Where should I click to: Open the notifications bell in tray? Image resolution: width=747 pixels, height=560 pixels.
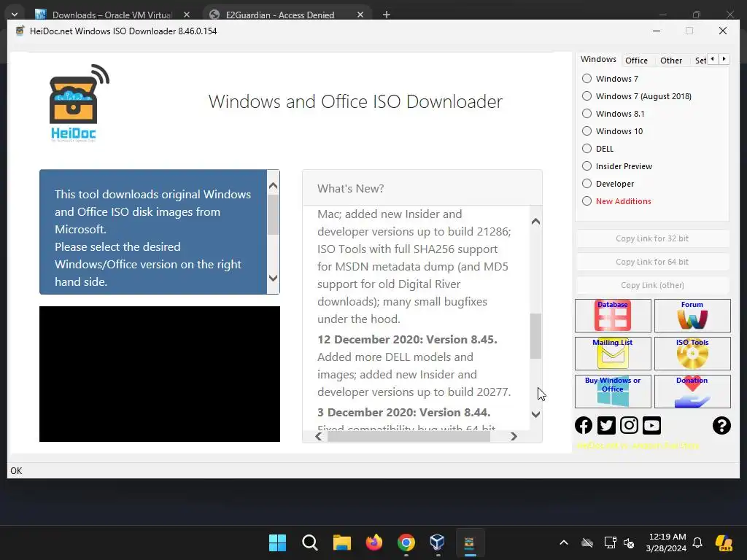pyautogui.click(x=697, y=542)
